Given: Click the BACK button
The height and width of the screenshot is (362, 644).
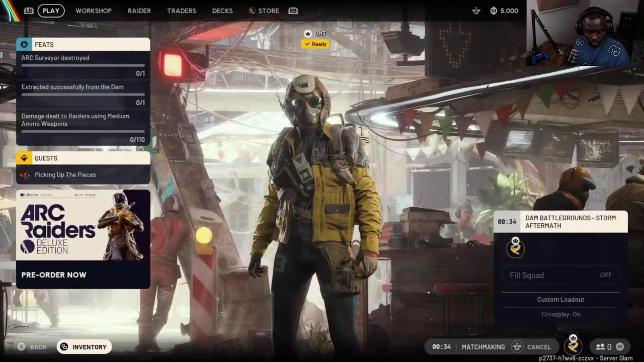Looking at the screenshot, I should tap(32, 347).
